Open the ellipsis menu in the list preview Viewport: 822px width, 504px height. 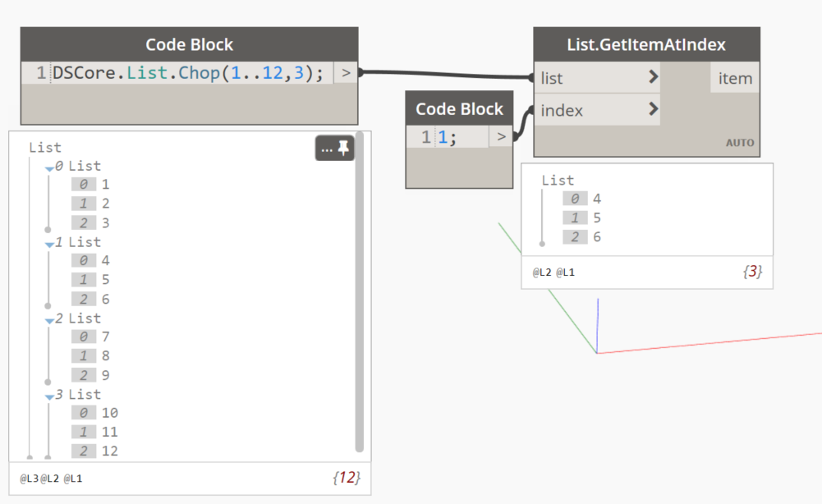tap(327, 149)
